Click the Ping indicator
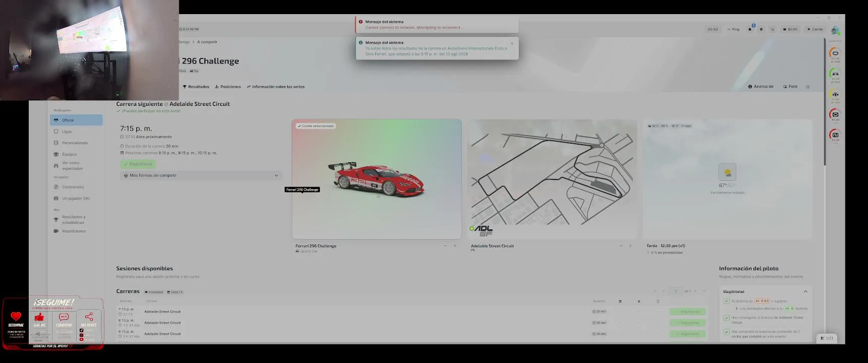Image resolution: width=868 pixels, height=363 pixels. pyautogui.click(x=733, y=29)
